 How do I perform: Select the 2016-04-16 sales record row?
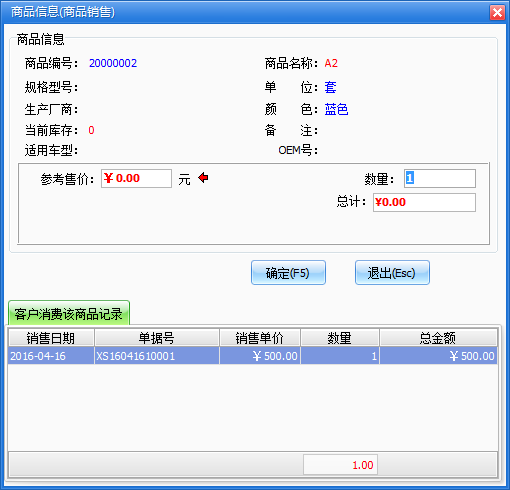pyautogui.click(x=253, y=356)
